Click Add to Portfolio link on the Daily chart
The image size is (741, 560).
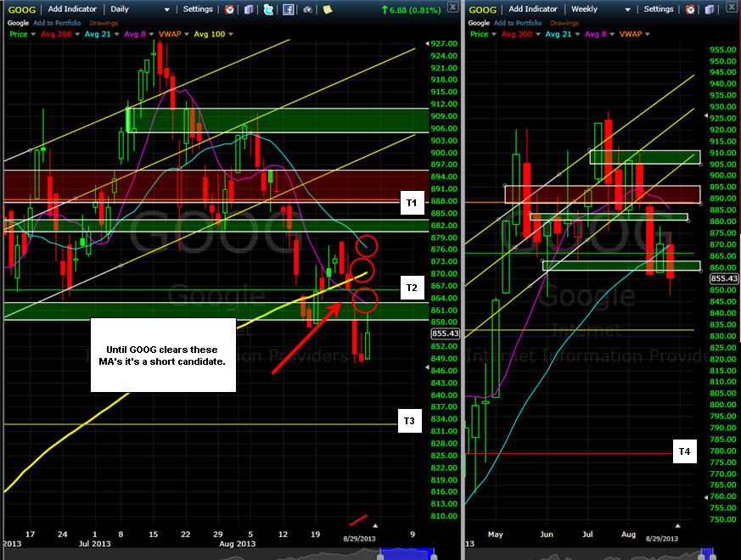[57, 23]
